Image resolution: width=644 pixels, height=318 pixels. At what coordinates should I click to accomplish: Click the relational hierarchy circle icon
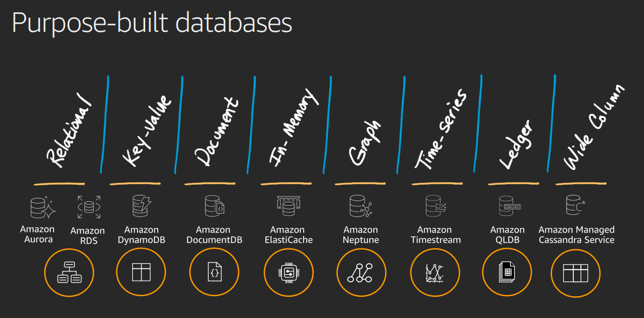(x=69, y=273)
